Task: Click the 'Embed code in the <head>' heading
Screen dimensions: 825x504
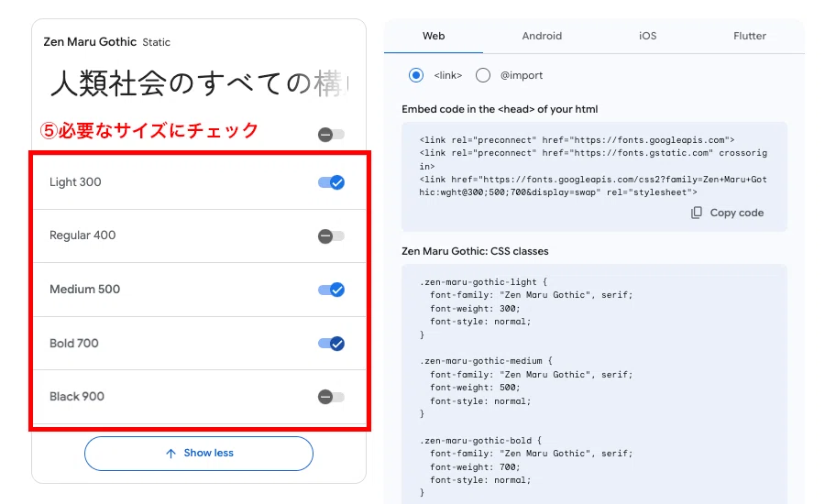Action: [x=500, y=109]
